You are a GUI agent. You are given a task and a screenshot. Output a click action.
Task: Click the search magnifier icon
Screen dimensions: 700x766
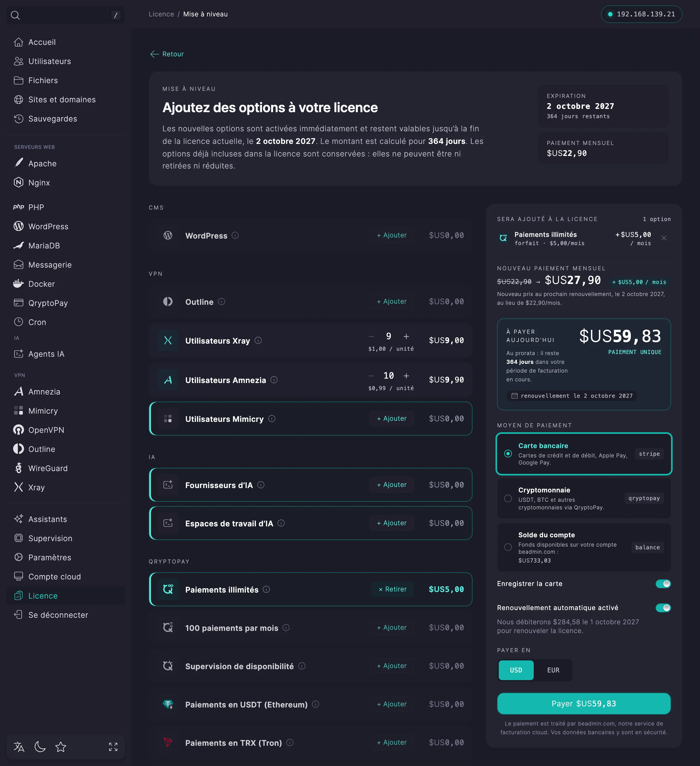(15, 15)
